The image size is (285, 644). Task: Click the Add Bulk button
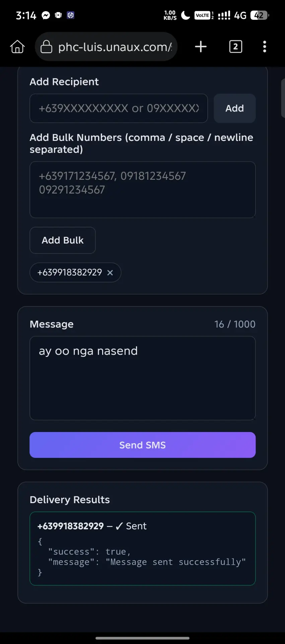pos(63,240)
